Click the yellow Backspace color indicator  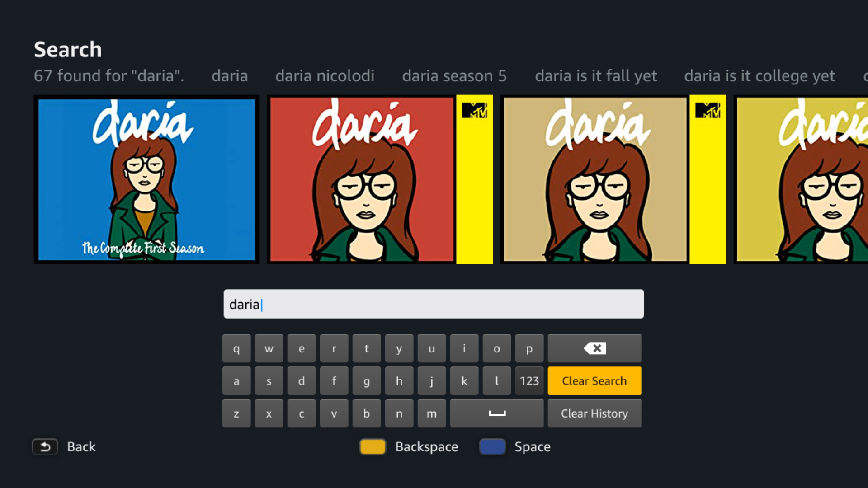[x=373, y=447]
